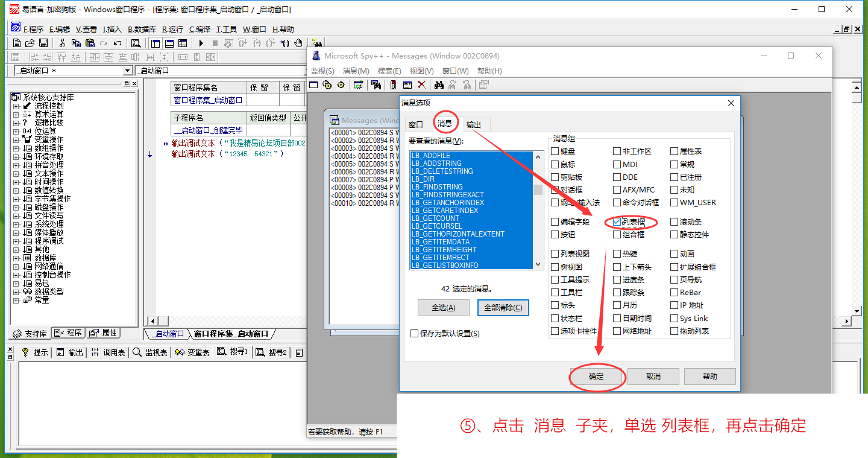Switch to the 输出 tab in dialog
Image resolution: width=868 pixels, height=458 pixels.
(x=474, y=124)
